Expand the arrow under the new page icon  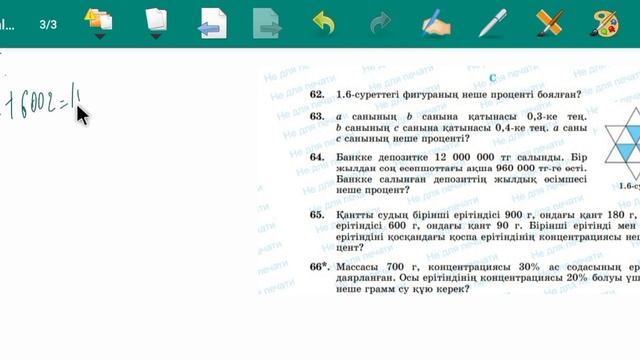(156, 36)
